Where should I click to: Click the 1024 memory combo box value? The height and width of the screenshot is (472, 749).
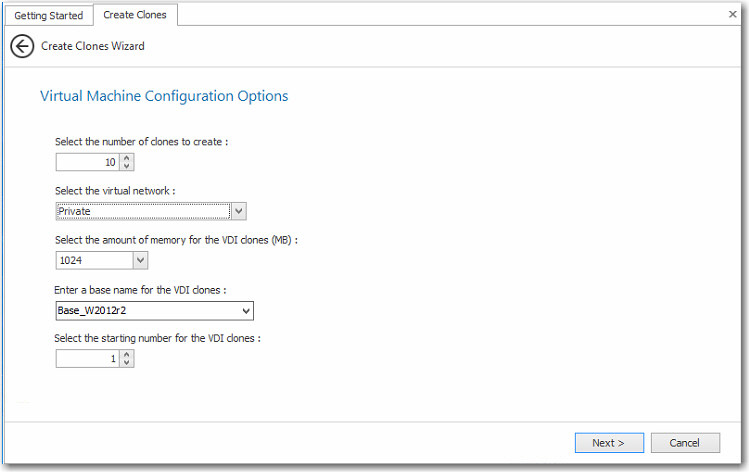pyautogui.click(x=93, y=260)
